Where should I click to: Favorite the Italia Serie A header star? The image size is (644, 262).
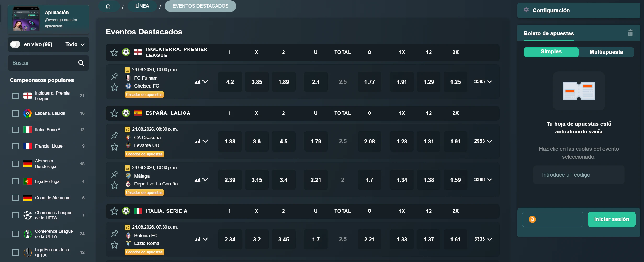pyautogui.click(x=114, y=211)
